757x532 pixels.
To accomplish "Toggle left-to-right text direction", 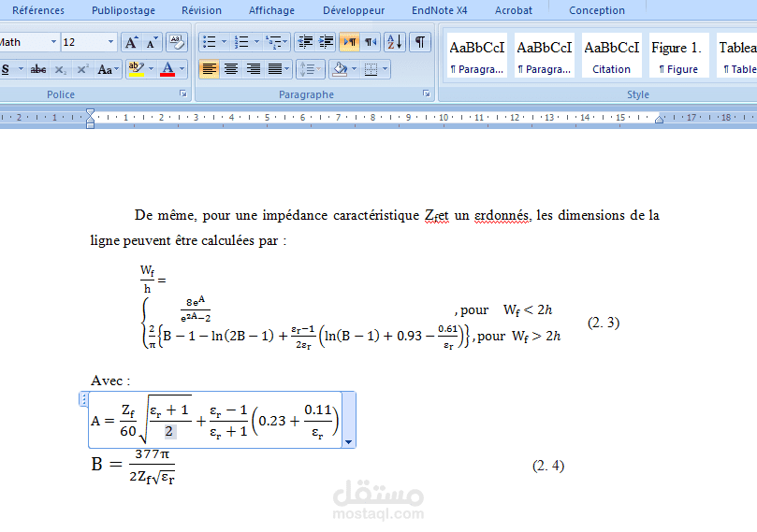I will tap(349, 42).
